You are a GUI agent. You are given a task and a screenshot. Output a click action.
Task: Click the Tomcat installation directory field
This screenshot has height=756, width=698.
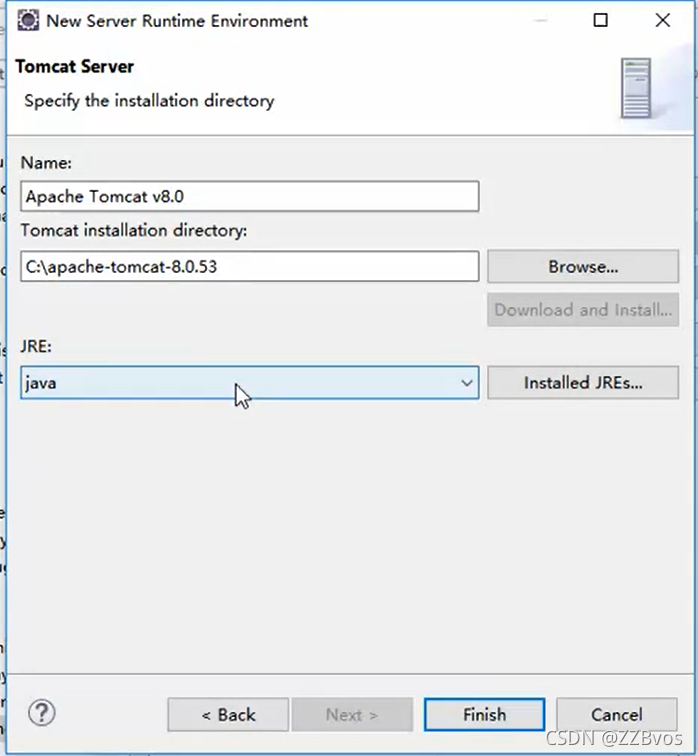[x=250, y=266]
